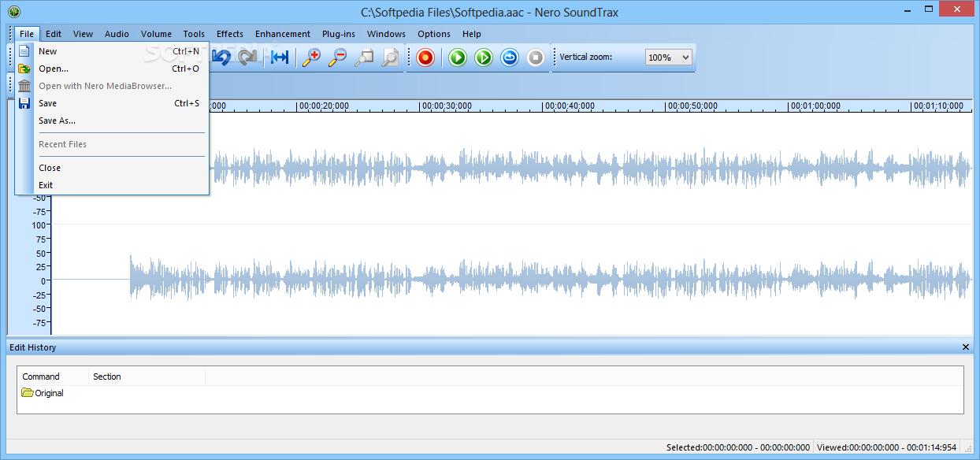Image resolution: width=980 pixels, height=460 pixels.
Task: Click the Save floppy disk icon
Action: coord(24,103)
